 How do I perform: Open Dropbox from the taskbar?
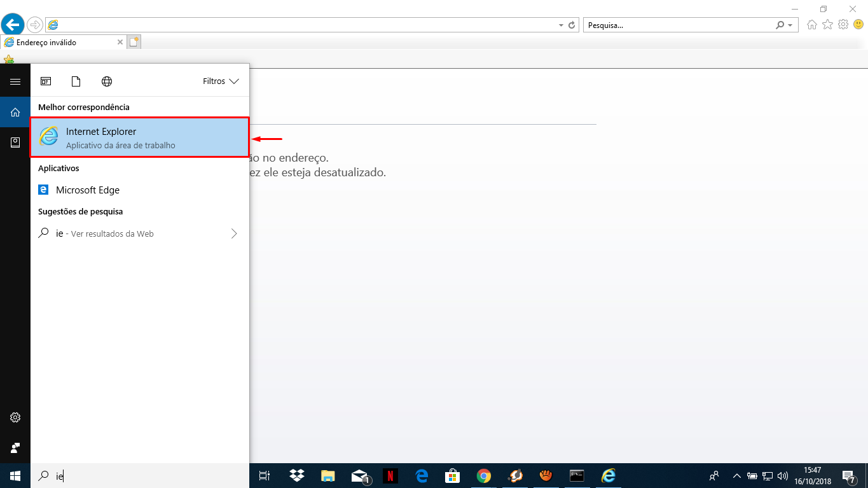(x=297, y=475)
